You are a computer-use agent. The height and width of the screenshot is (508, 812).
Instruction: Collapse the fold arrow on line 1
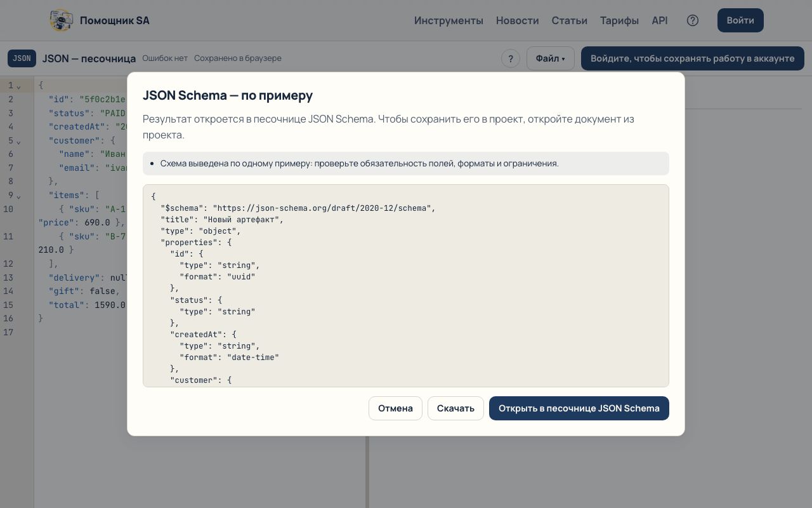click(18, 86)
